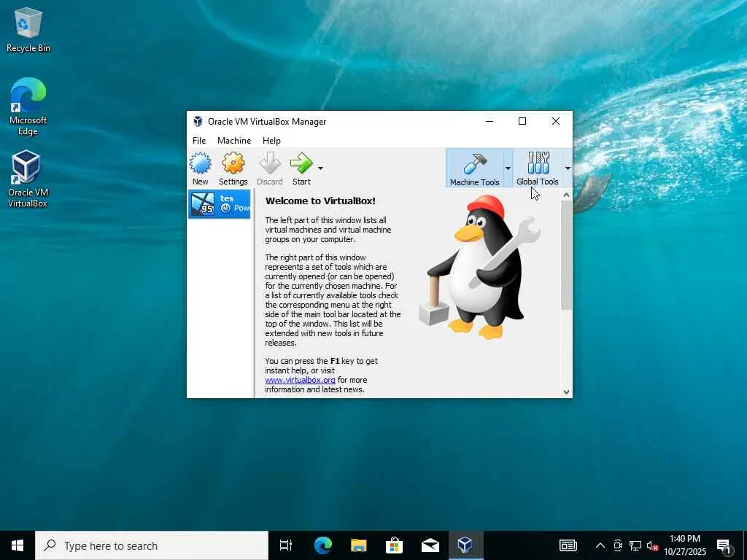Open the Help menu
This screenshot has height=560, width=747.
pos(271,141)
